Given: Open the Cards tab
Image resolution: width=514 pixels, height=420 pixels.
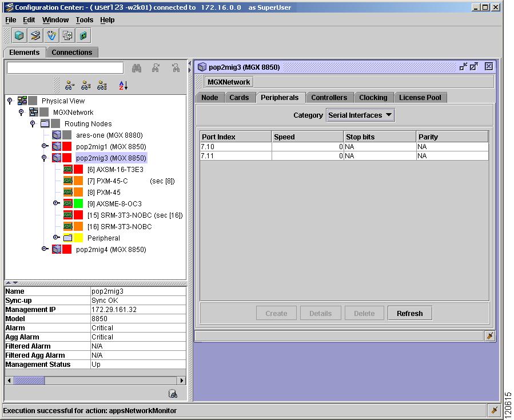Looking at the screenshot, I should click(x=239, y=98).
